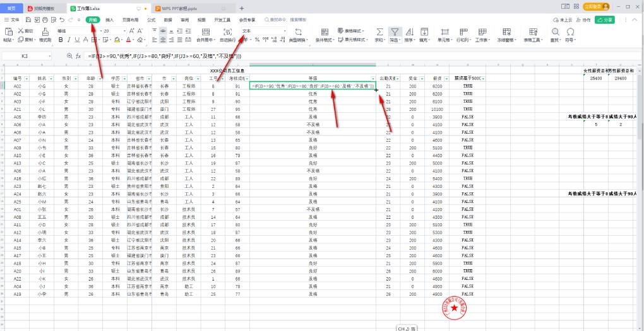This screenshot has width=644, height=331.
Task: Switch to the 视图 (View) ribbon tab
Action: tap(201, 20)
